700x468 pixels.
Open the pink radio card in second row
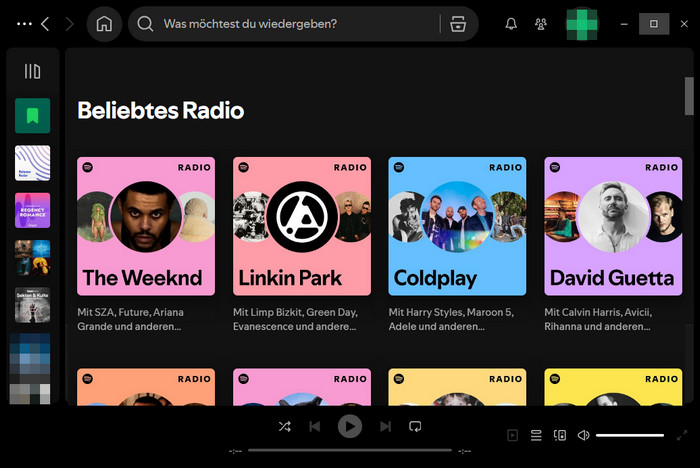point(302,387)
